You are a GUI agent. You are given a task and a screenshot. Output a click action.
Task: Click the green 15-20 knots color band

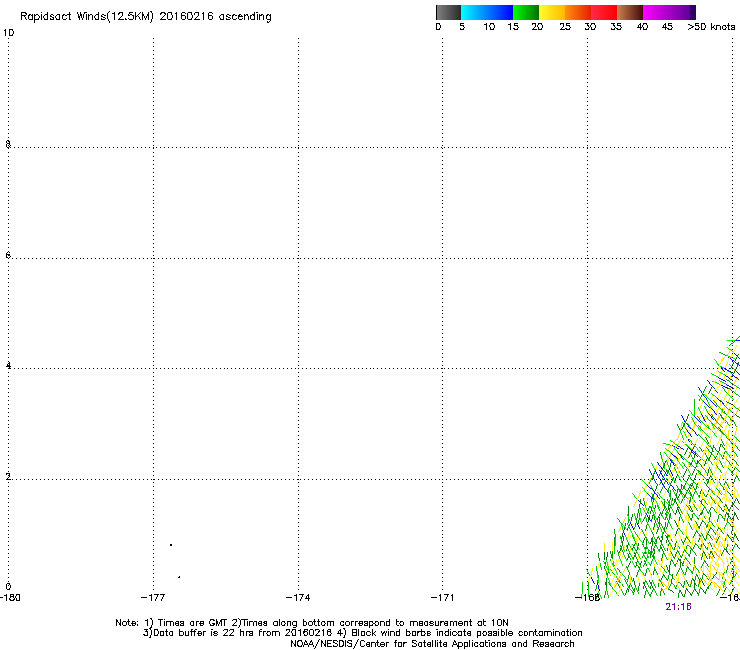pyautogui.click(x=526, y=12)
